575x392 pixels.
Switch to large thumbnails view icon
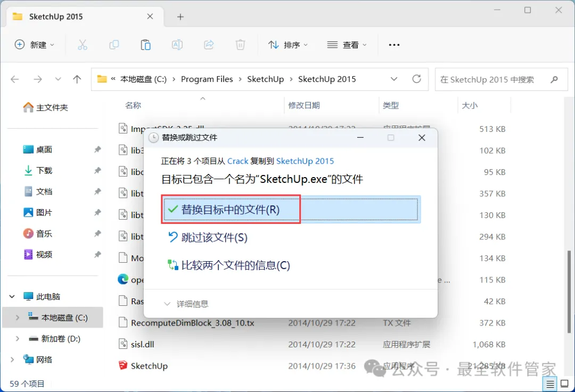click(565, 383)
